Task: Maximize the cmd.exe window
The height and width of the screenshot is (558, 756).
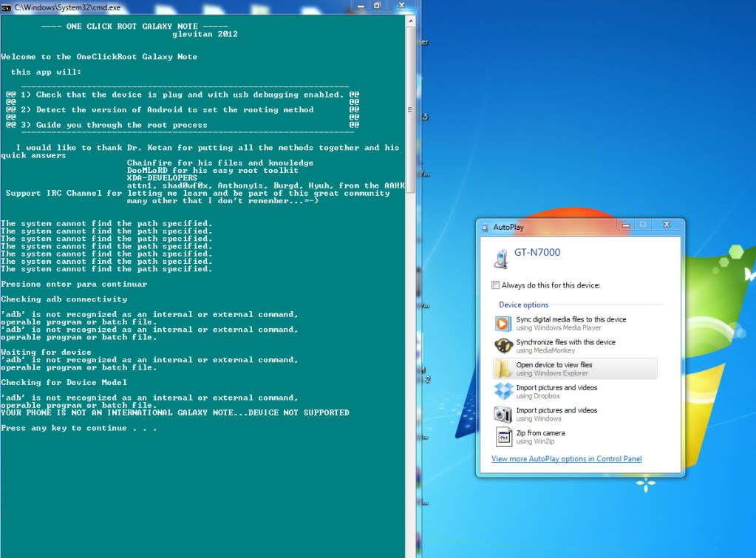Action: pyautogui.click(x=377, y=6)
